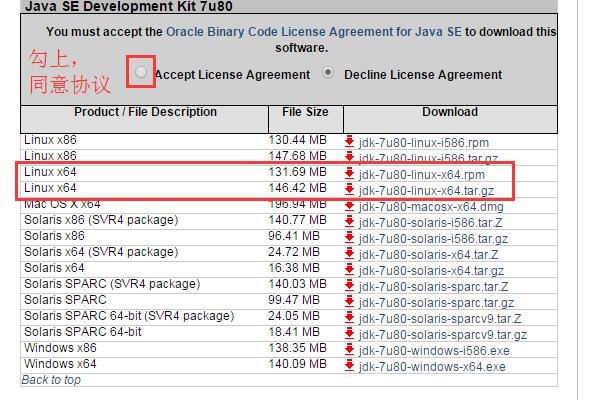Download jdk-7u80-windows-i586.exe file link
The width and height of the screenshot is (602, 400).
coord(434,351)
